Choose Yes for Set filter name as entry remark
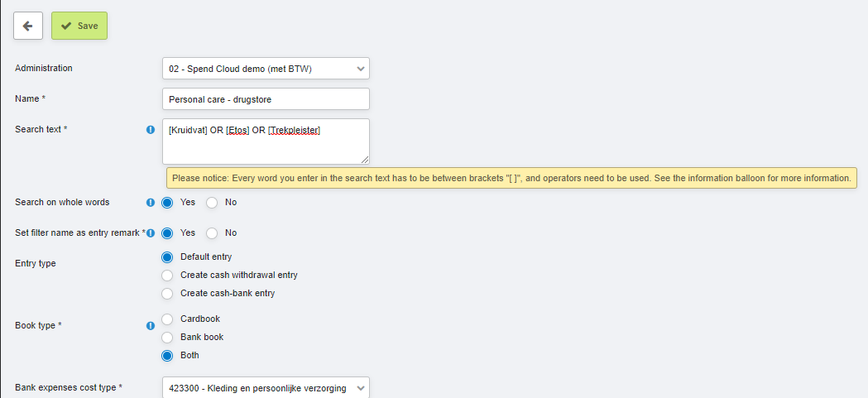This screenshot has height=398, width=868. click(167, 233)
